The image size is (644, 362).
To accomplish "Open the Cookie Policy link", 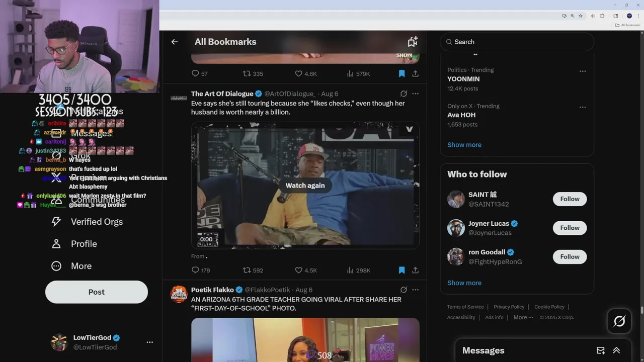I will click(x=549, y=307).
